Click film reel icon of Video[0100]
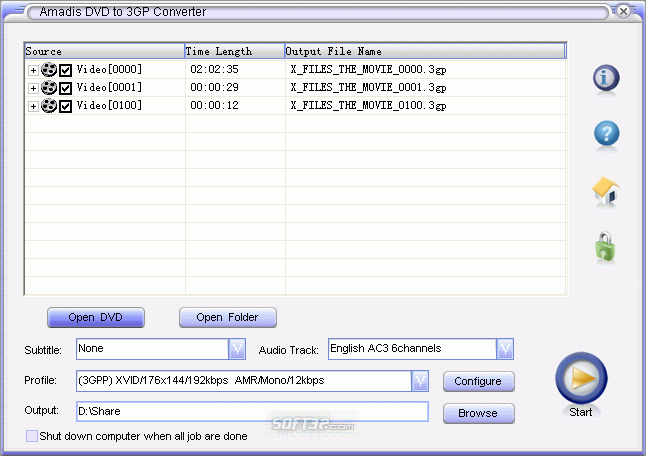646x456 pixels. (x=49, y=106)
